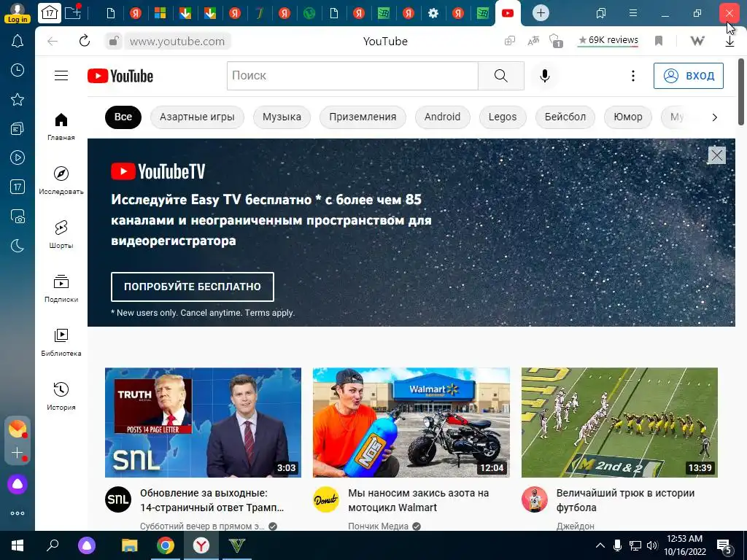Image resolution: width=747 pixels, height=560 pixels.
Task: Click the ВХОД sign-in button
Action: [689, 76]
